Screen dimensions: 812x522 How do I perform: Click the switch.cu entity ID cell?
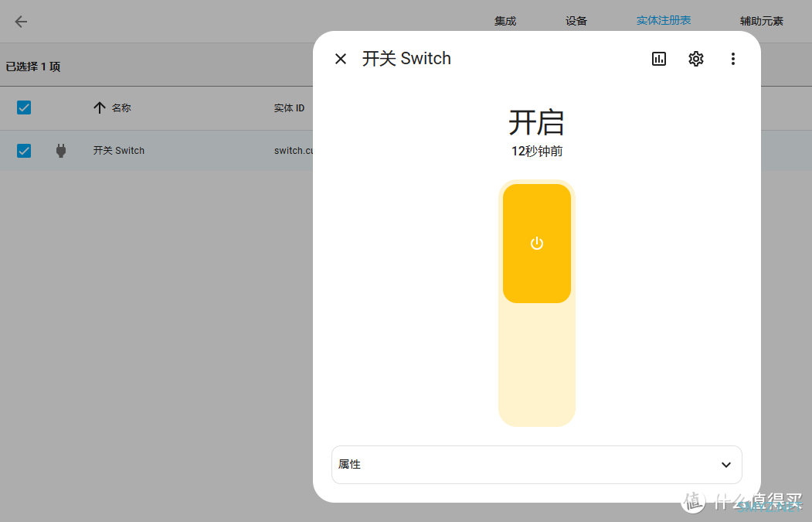(x=293, y=150)
